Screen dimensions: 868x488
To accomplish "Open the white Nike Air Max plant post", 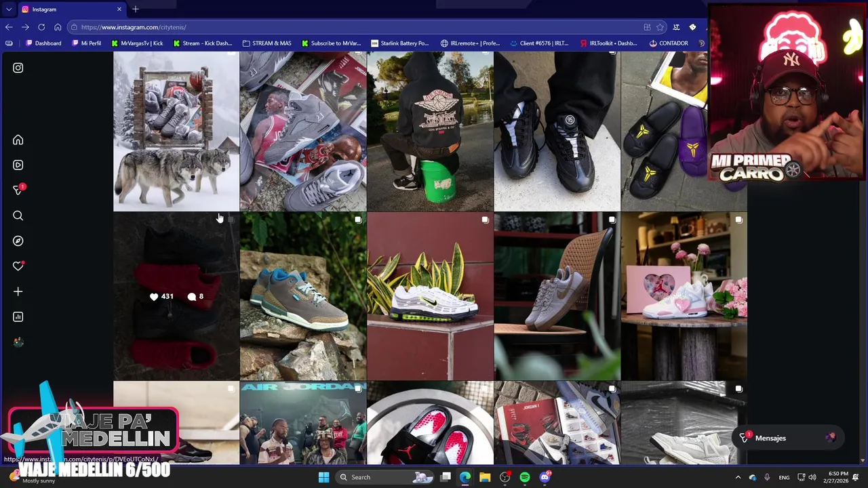I will click(x=430, y=296).
